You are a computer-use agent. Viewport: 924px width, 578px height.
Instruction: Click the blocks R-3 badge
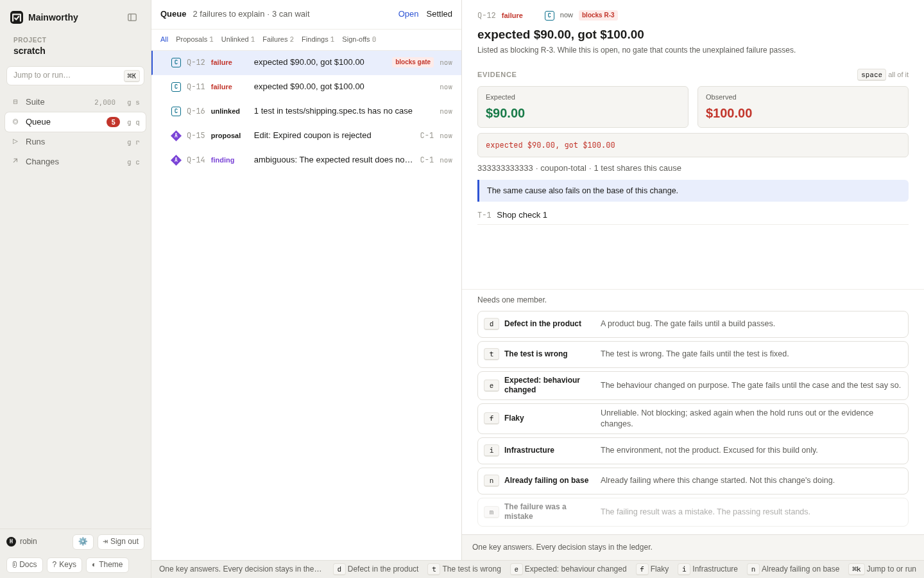click(x=598, y=15)
